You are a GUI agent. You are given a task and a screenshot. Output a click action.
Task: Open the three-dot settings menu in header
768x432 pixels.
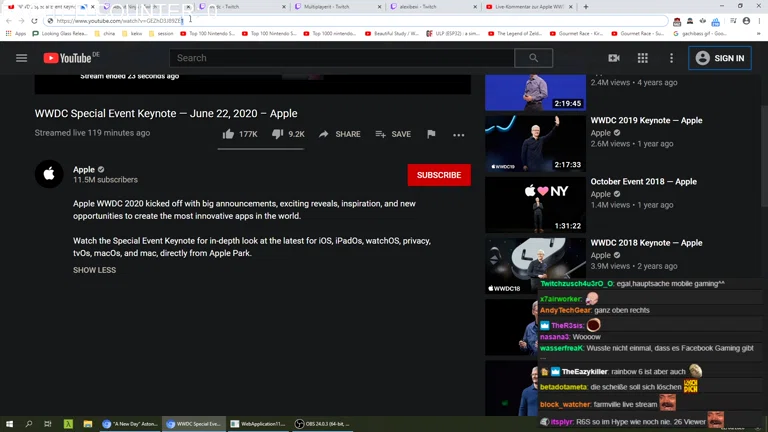[x=671, y=58]
